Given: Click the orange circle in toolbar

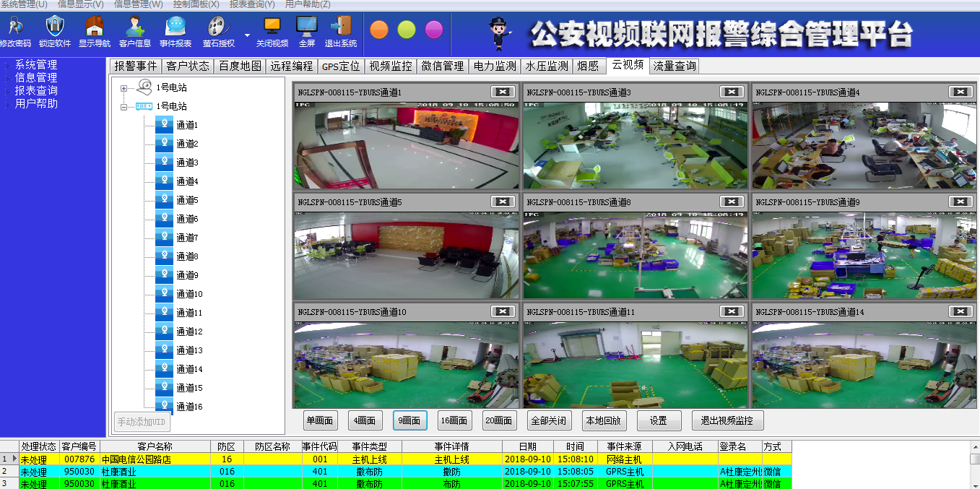Looking at the screenshot, I should pos(379,30).
